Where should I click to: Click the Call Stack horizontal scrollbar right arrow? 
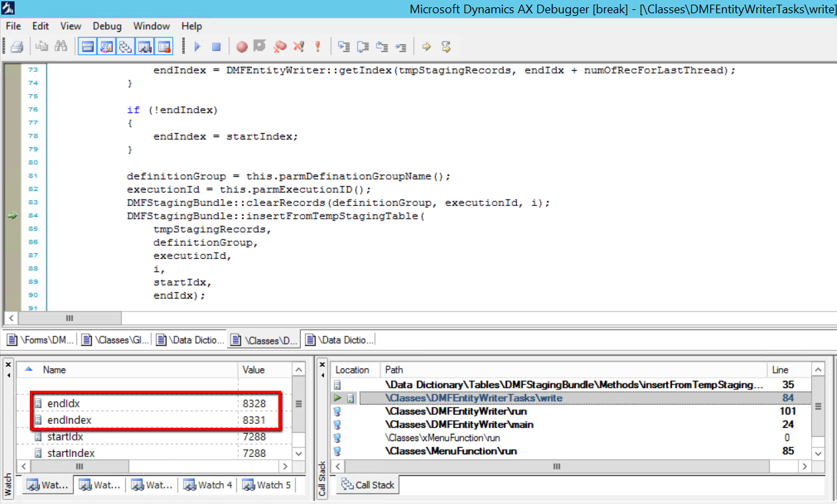coord(805,467)
